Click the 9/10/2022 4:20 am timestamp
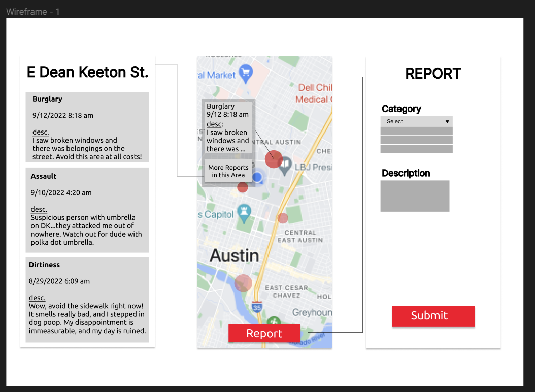 pyautogui.click(x=61, y=192)
